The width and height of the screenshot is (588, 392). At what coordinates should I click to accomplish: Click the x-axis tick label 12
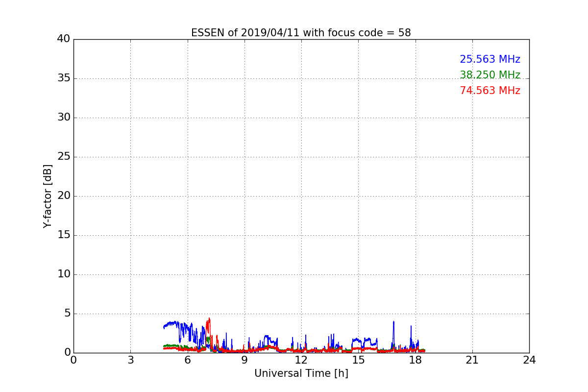(x=301, y=360)
